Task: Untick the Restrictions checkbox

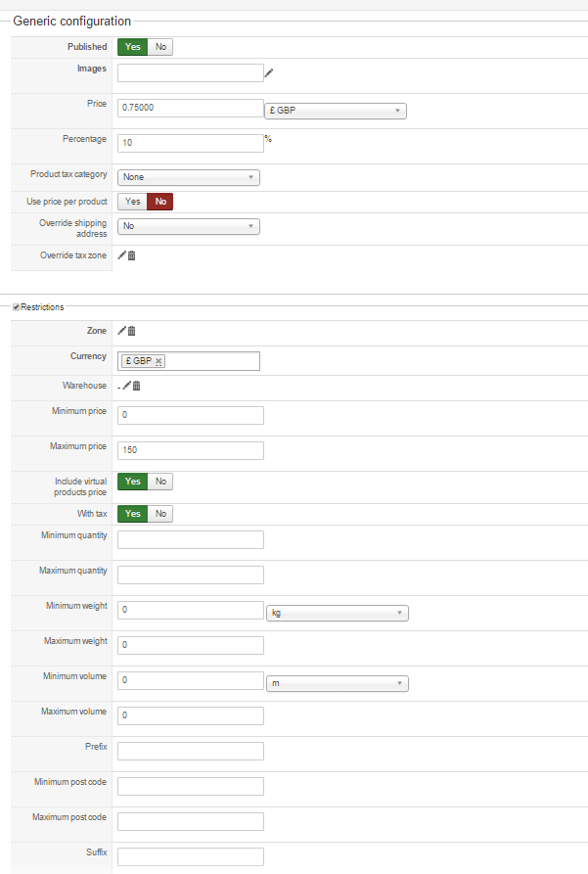Action: (x=17, y=307)
